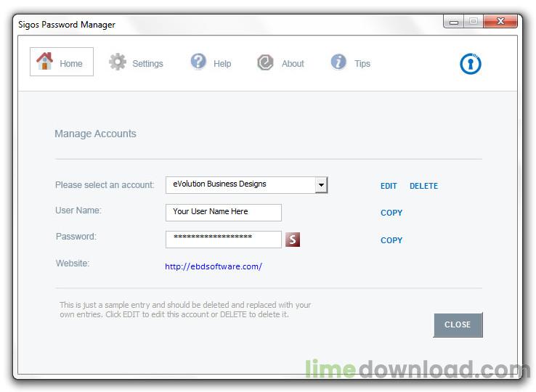Close the window using the red X

click(x=500, y=22)
